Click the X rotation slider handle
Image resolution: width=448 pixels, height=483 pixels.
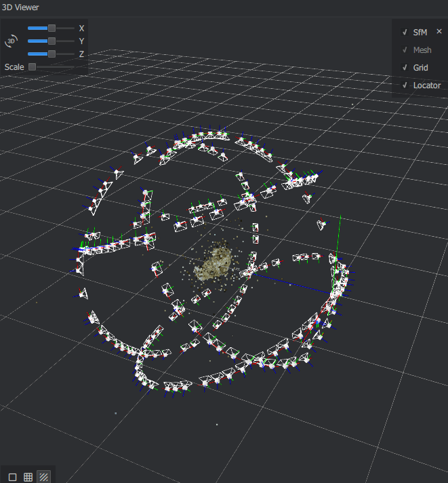click(x=52, y=28)
